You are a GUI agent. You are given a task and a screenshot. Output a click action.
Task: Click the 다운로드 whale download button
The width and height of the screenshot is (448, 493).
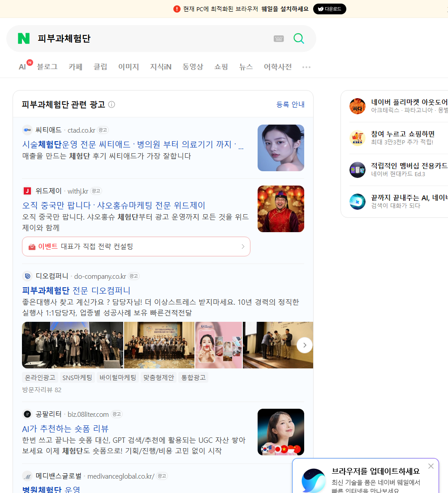(329, 9)
